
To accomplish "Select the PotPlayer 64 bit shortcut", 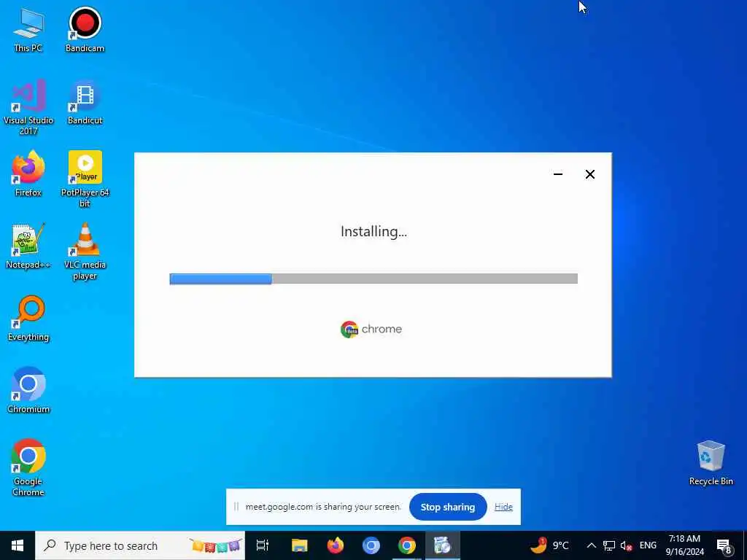I will [x=85, y=179].
